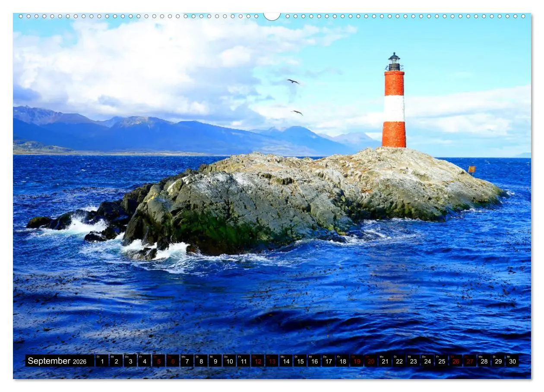This screenshot has height=392, width=544.
Task: Click the September 2026 month label
Action: point(57,361)
